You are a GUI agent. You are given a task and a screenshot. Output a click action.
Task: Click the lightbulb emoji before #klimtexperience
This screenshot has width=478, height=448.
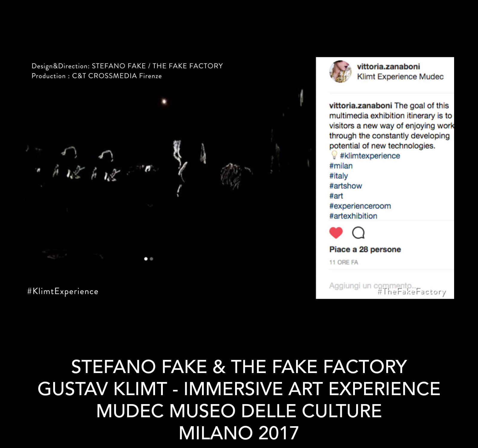334,155
